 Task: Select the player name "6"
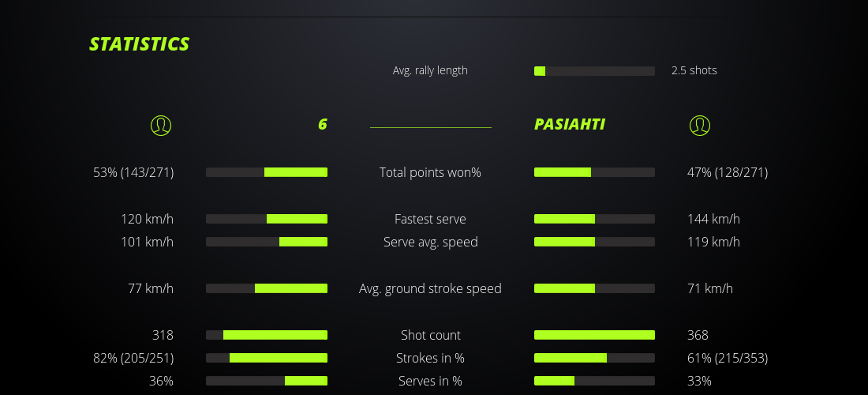[322, 124]
